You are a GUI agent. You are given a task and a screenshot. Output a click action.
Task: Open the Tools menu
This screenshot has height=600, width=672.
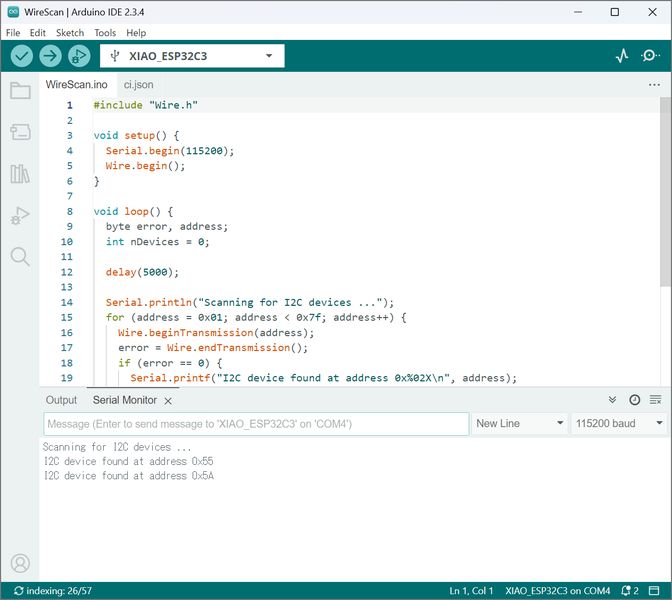(105, 33)
